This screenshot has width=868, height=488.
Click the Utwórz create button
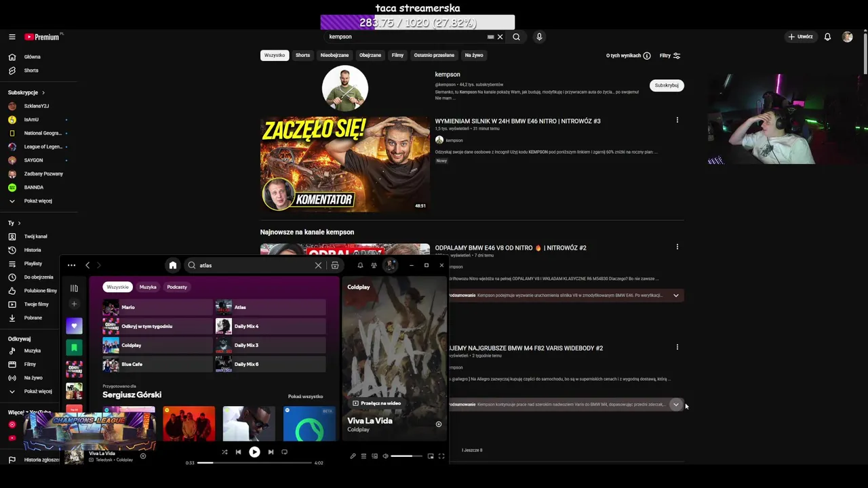800,37
